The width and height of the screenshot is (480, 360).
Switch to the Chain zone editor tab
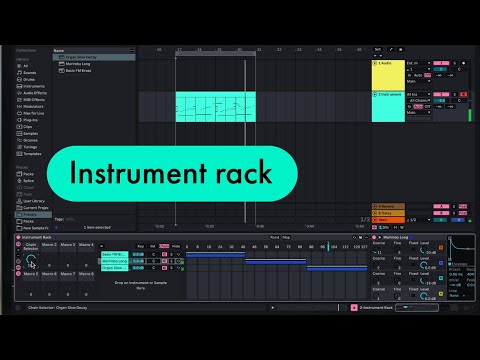click(164, 246)
